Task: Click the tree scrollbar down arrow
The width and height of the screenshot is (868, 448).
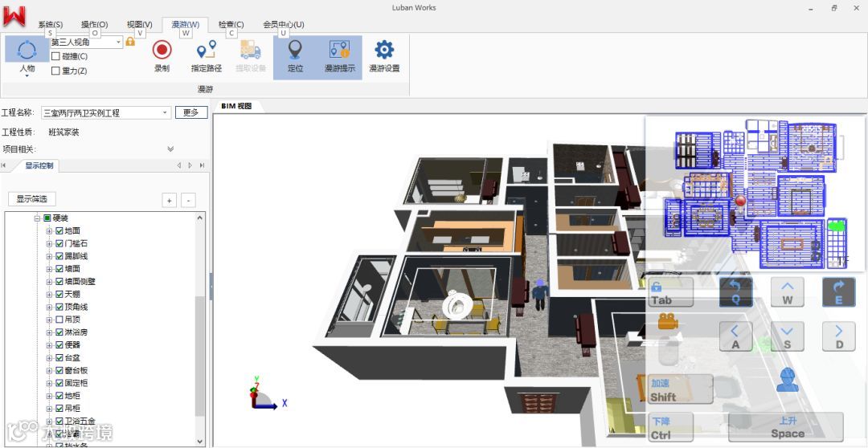Action: [x=200, y=442]
